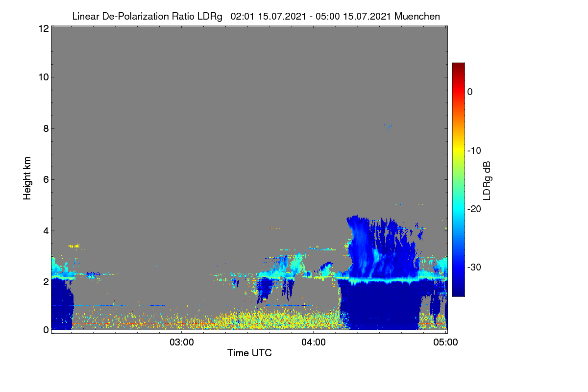Click the Height km axis title
Screen dimensions: 588x392
27,178
